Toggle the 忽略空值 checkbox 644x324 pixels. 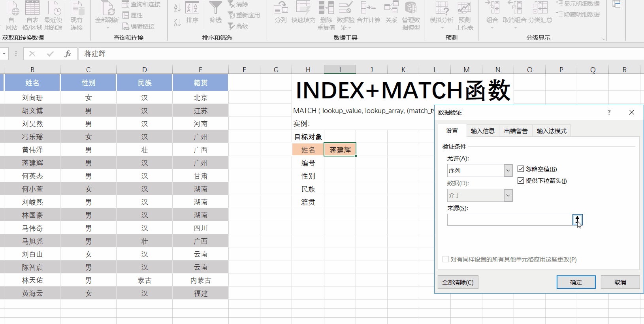click(x=521, y=169)
